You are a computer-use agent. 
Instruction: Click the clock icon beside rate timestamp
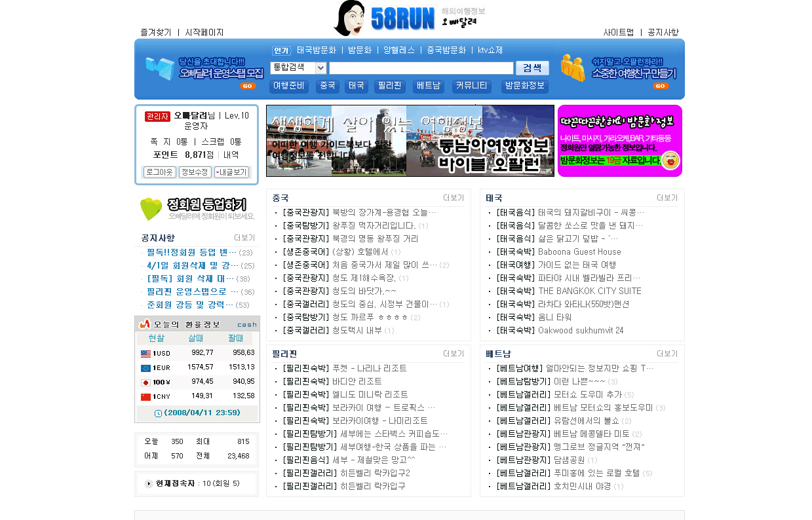[158, 413]
